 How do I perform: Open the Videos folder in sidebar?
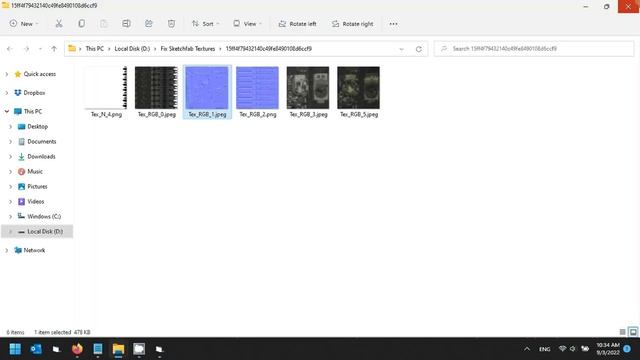pyautogui.click(x=36, y=202)
